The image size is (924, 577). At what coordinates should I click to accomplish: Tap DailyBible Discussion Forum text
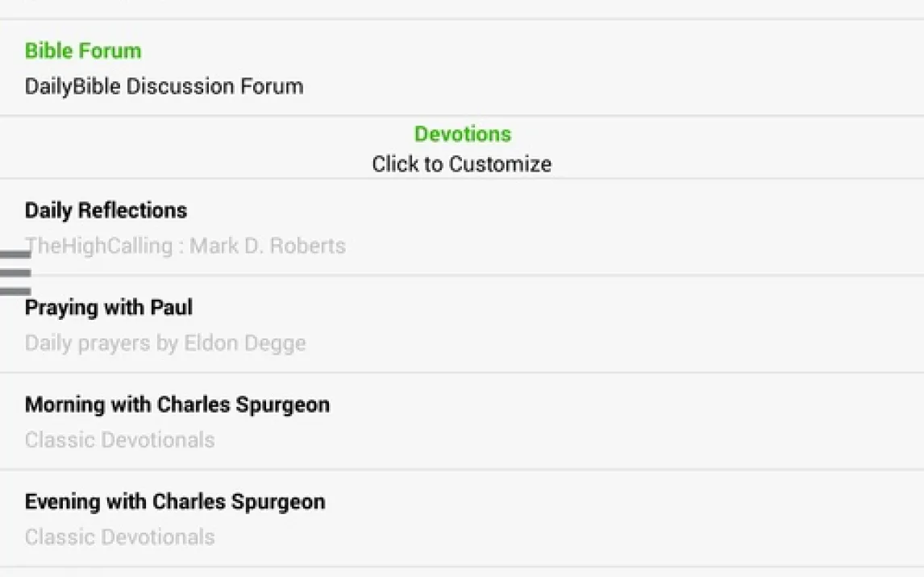(164, 86)
